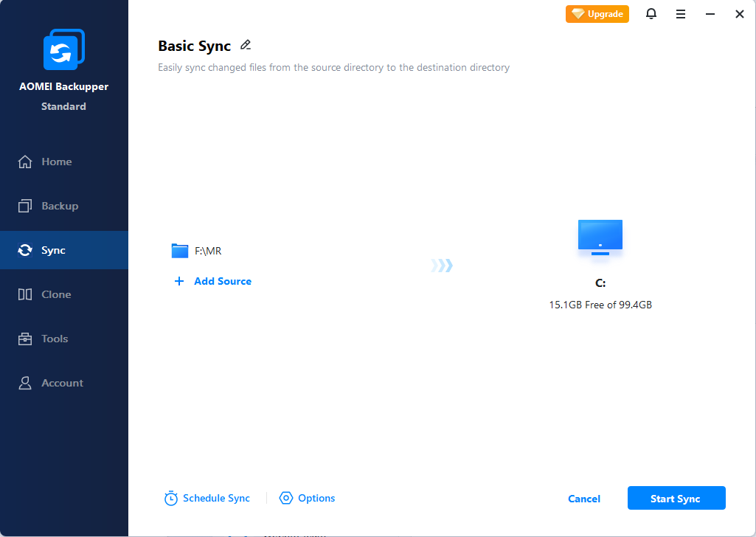Click the house icon in the sidebar
Image resolution: width=756 pixels, height=537 pixels.
(x=25, y=162)
